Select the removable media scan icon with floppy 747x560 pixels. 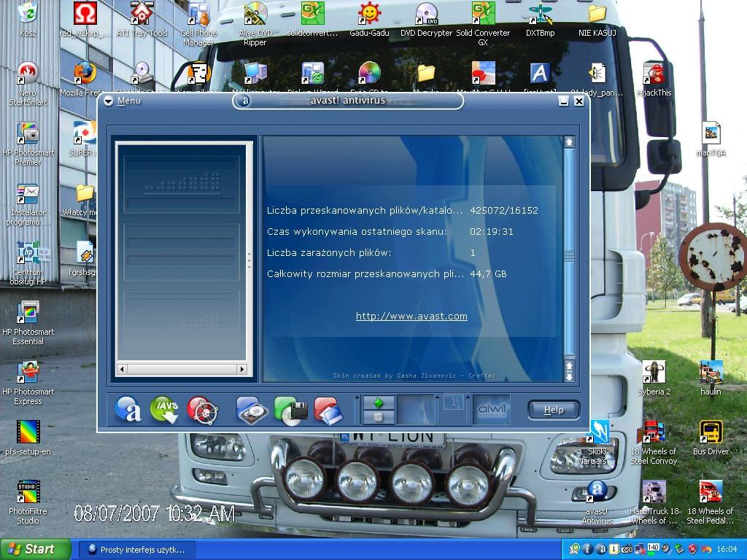[x=290, y=410]
